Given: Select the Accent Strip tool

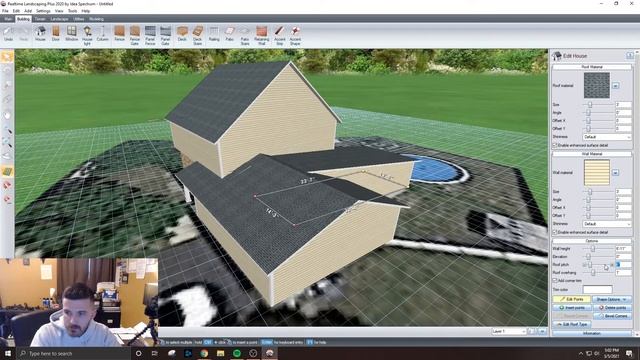Looking at the screenshot, I should point(280,36).
